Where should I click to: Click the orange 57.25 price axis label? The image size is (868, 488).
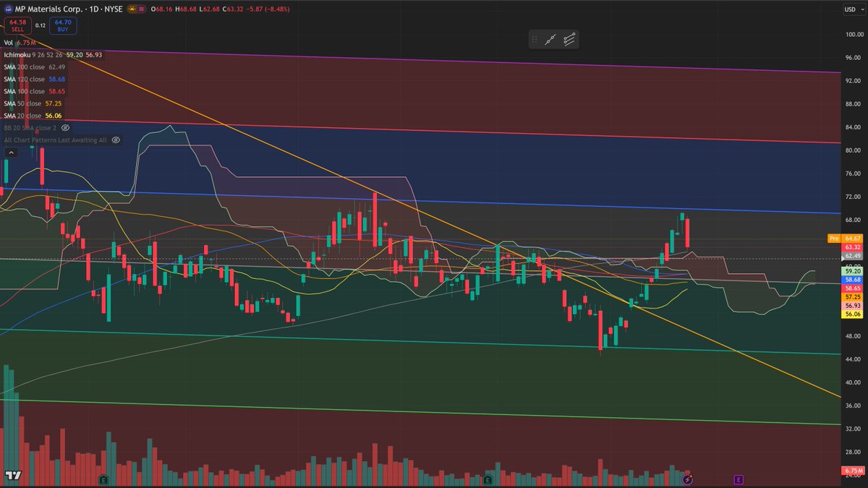(x=853, y=297)
